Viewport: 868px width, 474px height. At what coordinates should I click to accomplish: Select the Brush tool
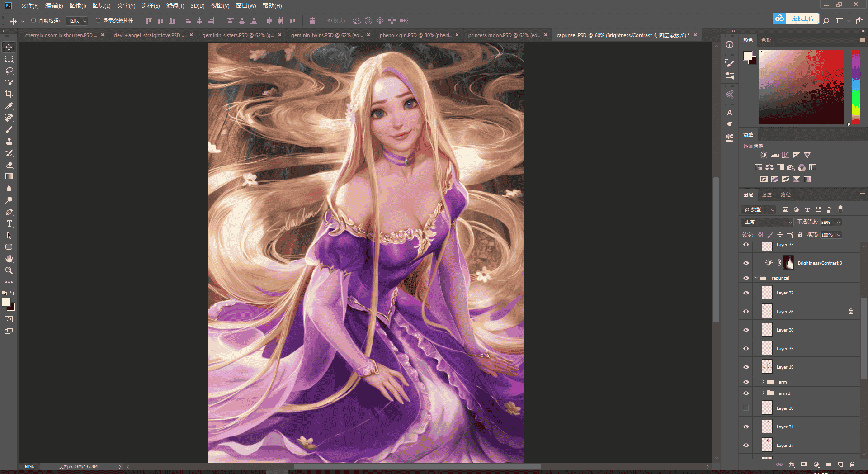[9, 129]
